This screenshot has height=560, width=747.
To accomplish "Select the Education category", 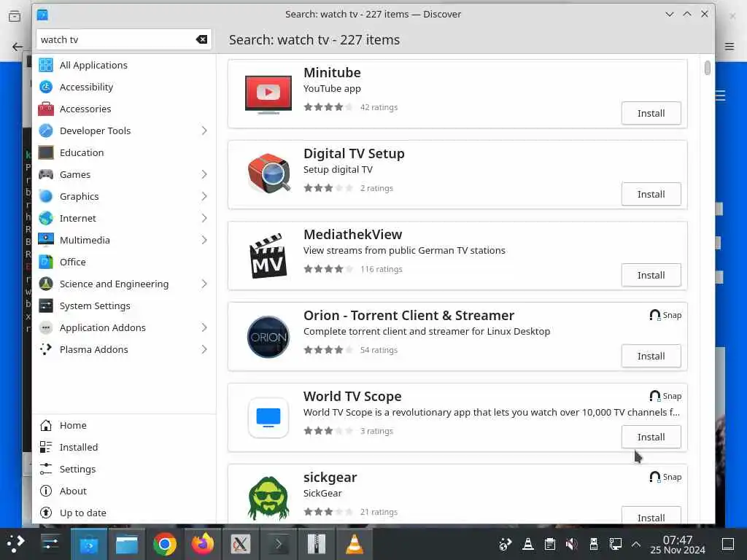I will coord(124,153).
